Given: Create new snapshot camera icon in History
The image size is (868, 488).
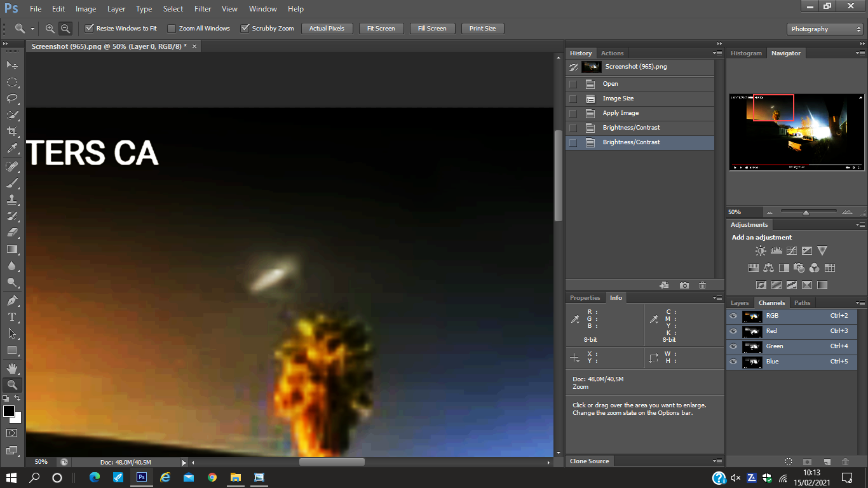Looking at the screenshot, I should point(684,285).
